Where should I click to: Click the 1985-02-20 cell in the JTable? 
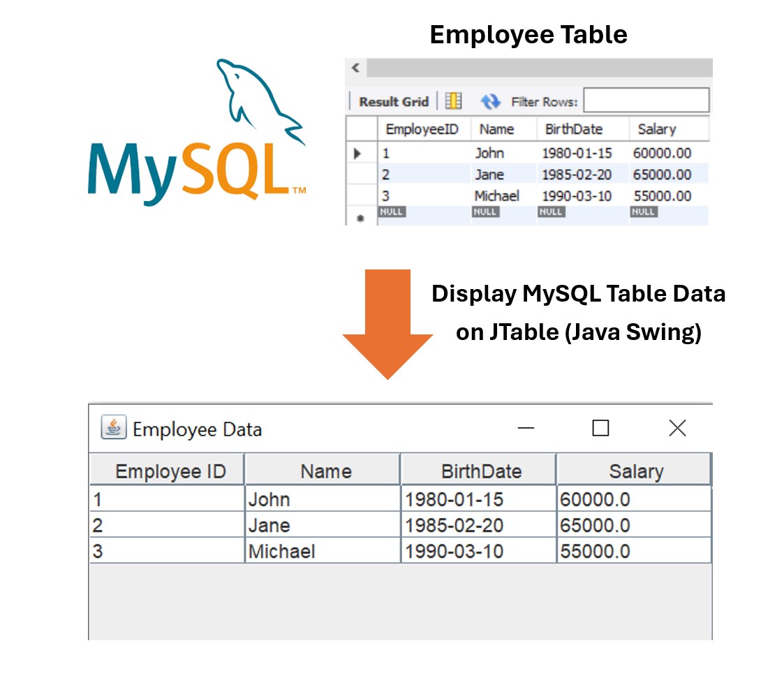click(478, 525)
